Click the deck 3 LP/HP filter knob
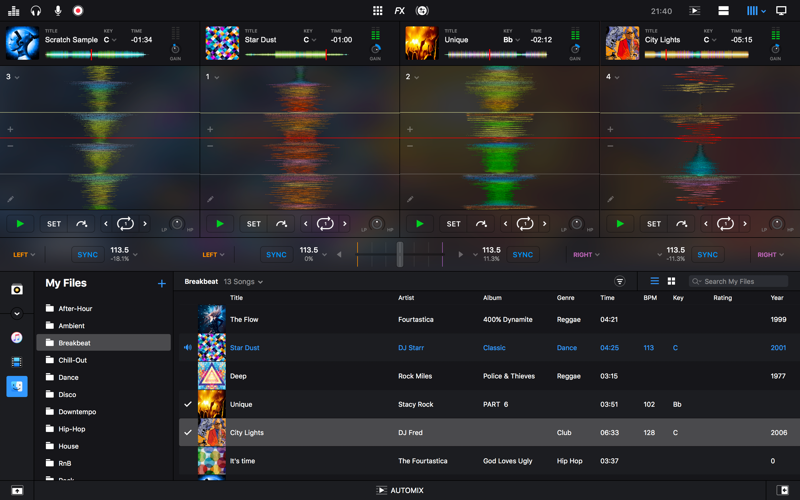 [x=177, y=223]
